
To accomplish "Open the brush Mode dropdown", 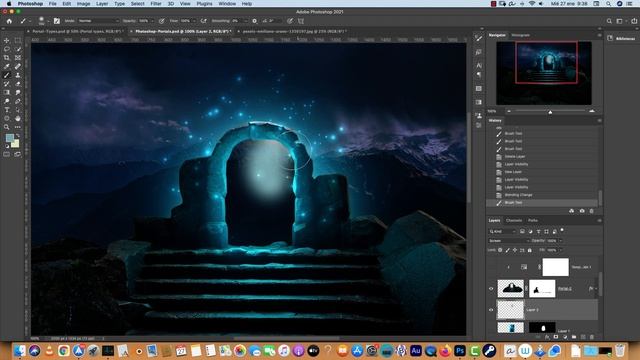I will click(98, 21).
